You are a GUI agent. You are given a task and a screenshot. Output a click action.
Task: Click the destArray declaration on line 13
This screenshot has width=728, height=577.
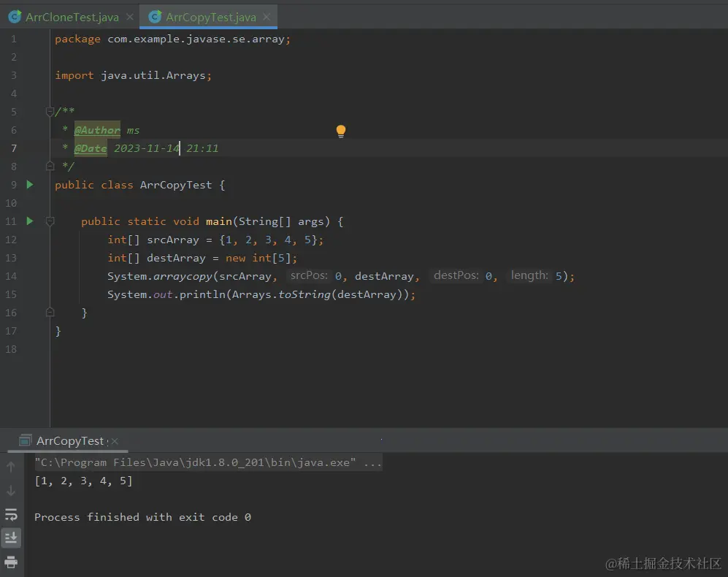tap(176, 258)
